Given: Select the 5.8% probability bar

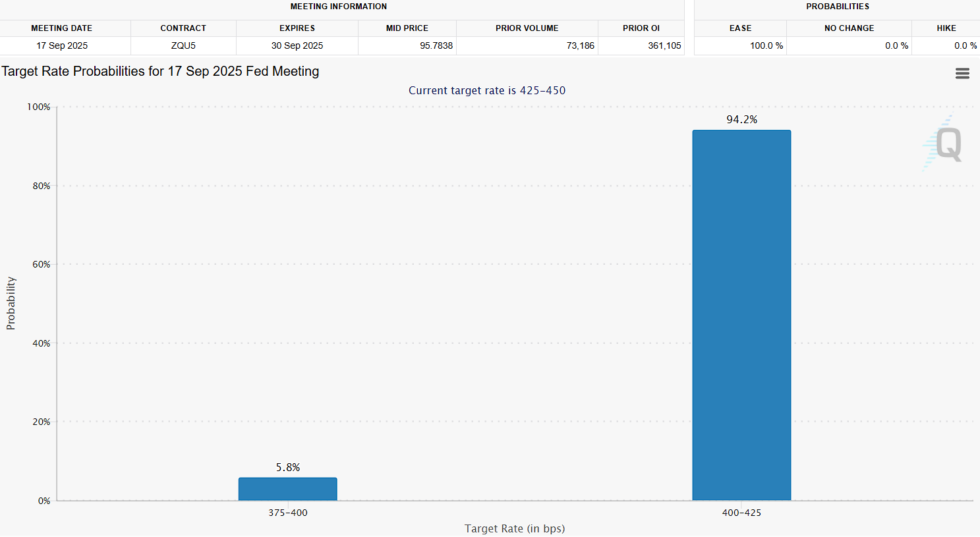Looking at the screenshot, I should click(288, 489).
